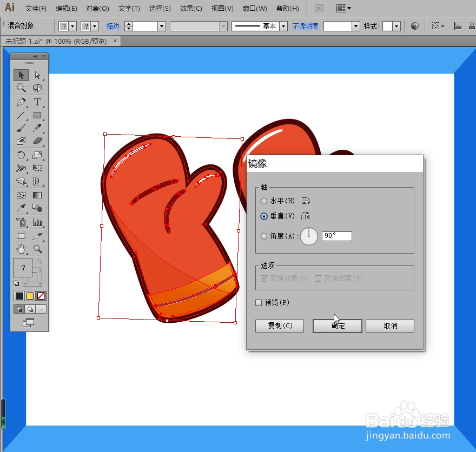Click the 取消 button

click(390, 326)
